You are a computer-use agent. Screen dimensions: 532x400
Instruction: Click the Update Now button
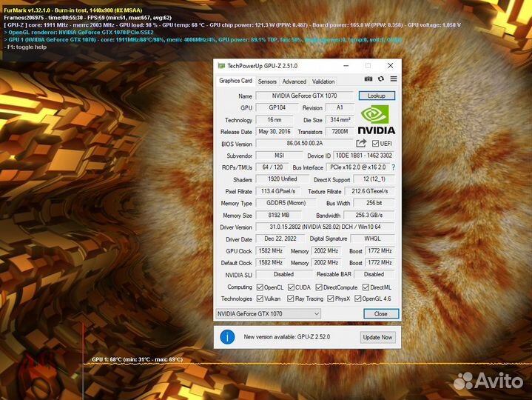pos(377,337)
